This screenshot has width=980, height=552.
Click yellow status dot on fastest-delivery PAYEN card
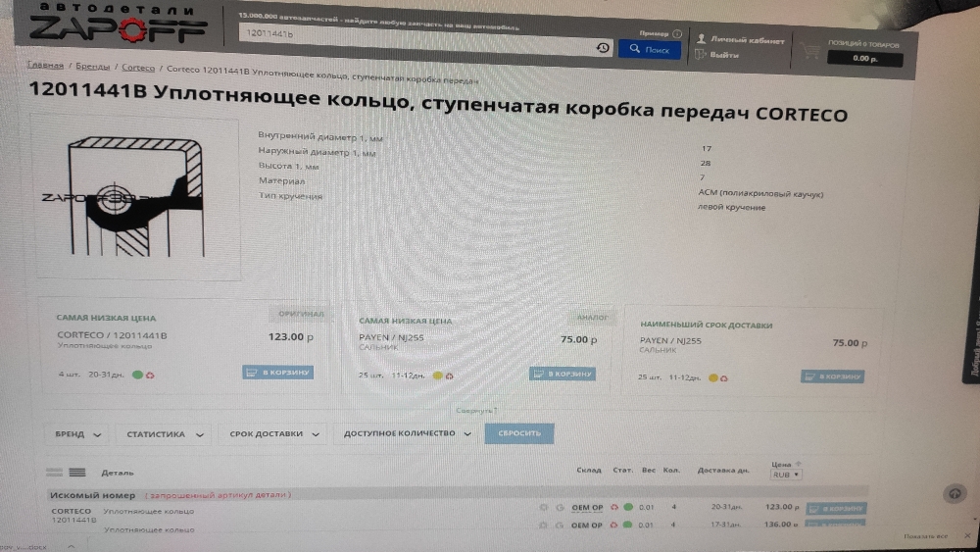(x=712, y=377)
